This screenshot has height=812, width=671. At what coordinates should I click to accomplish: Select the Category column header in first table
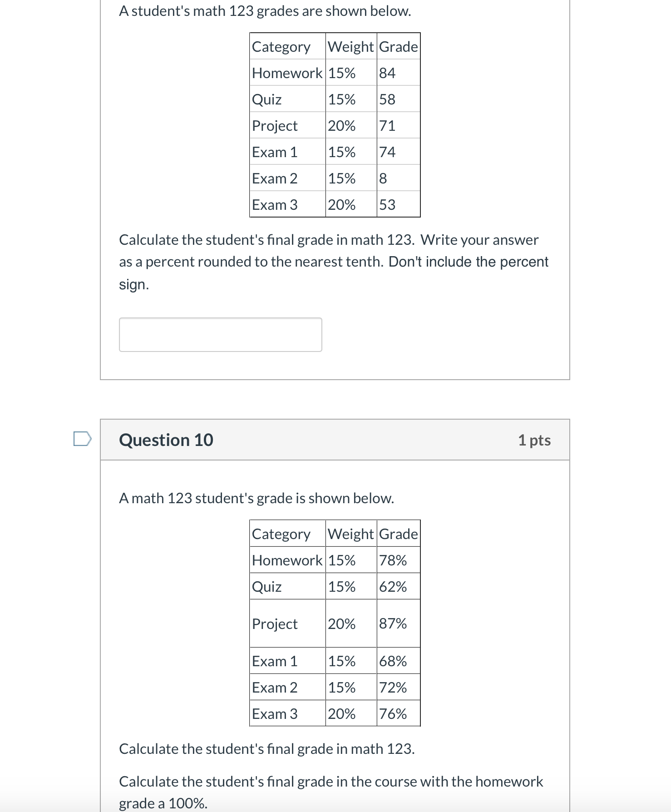coord(281,47)
